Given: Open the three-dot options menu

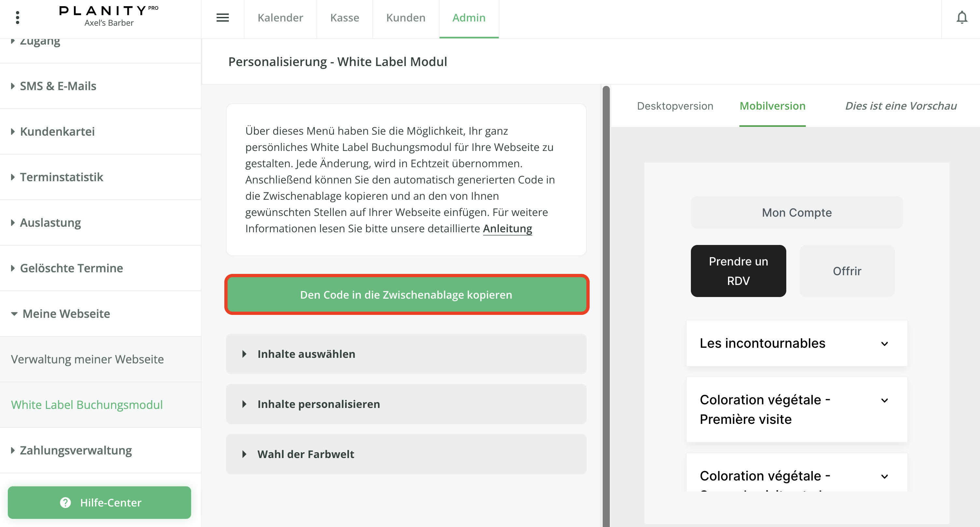Looking at the screenshot, I should [18, 18].
